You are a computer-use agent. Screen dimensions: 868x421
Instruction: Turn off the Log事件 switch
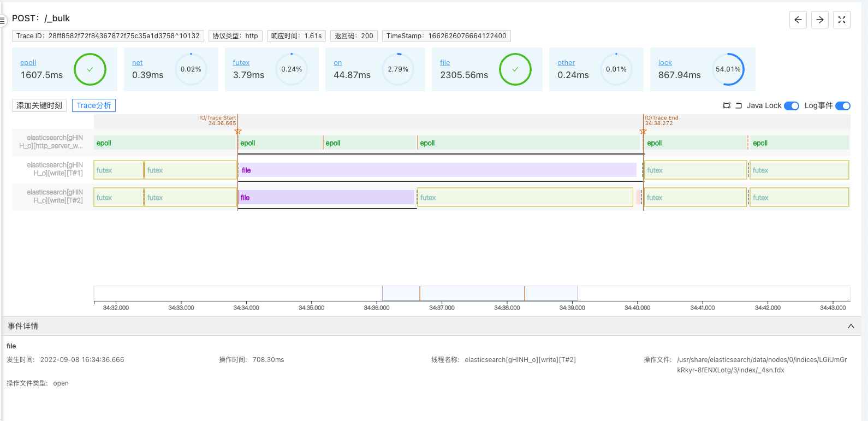(842, 106)
